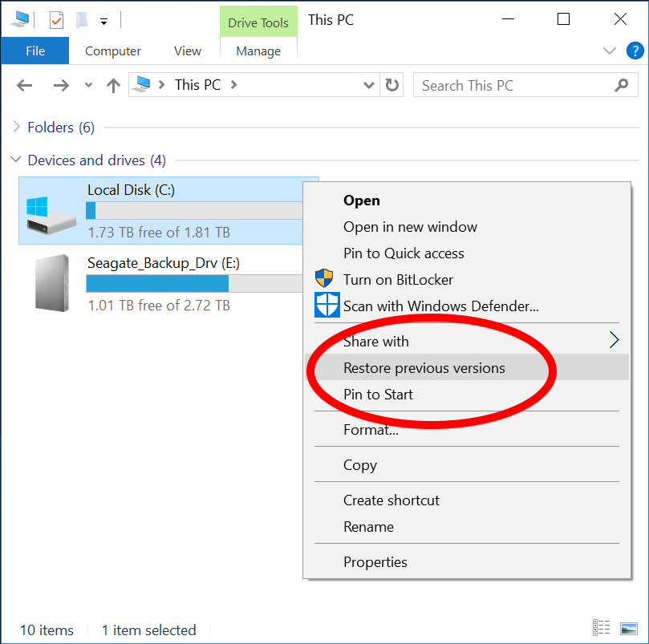This screenshot has height=644, width=649.
Task: Open Customize Quick Access Toolbar dropdown
Action: point(104,21)
